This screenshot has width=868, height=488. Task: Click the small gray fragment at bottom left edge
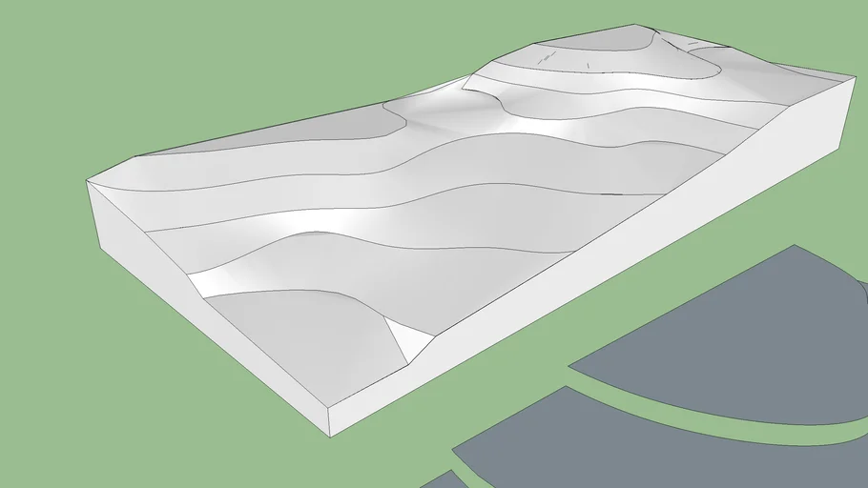tap(437, 479)
